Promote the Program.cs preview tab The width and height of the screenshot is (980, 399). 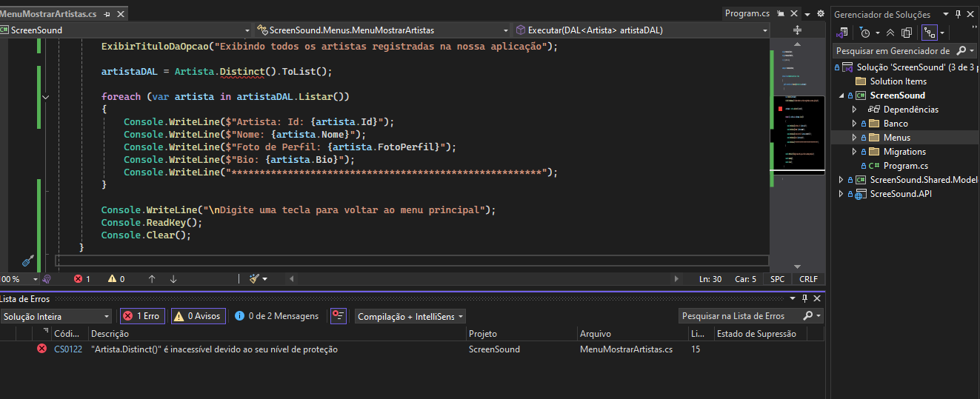[781, 14]
